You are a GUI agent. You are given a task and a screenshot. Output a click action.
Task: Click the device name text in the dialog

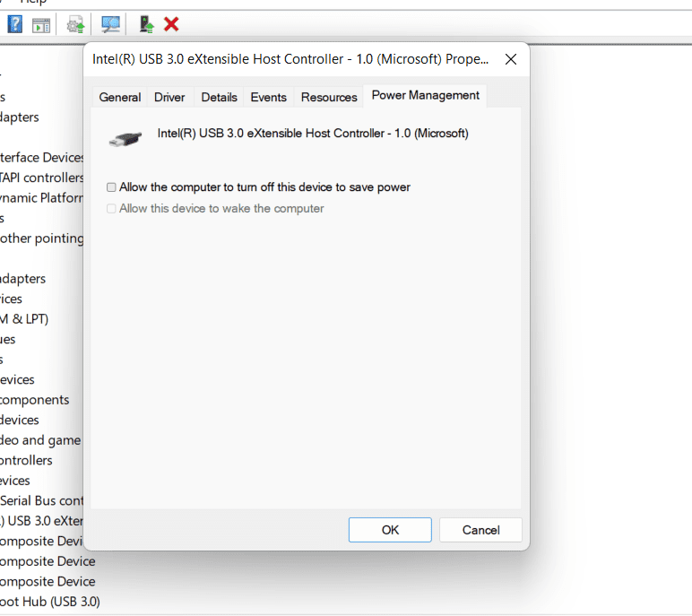coord(313,134)
